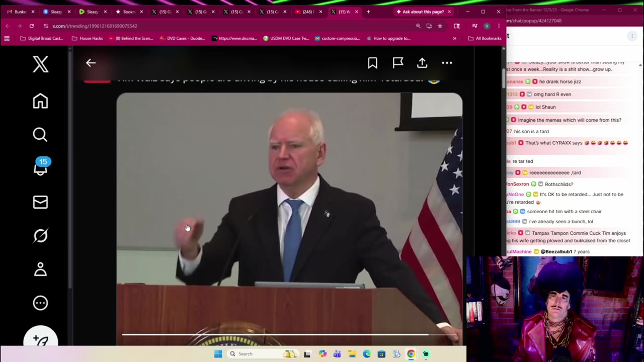The width and height of the screenshot is (644, 362).
Task: Open the Chrome profile avatar
Action: pyautogui.click(x=487, y=26)
